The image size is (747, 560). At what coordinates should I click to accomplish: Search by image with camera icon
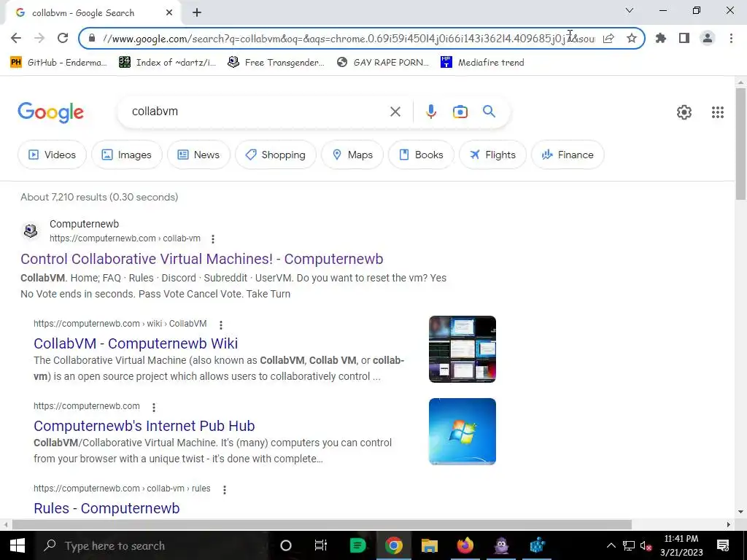460,112
